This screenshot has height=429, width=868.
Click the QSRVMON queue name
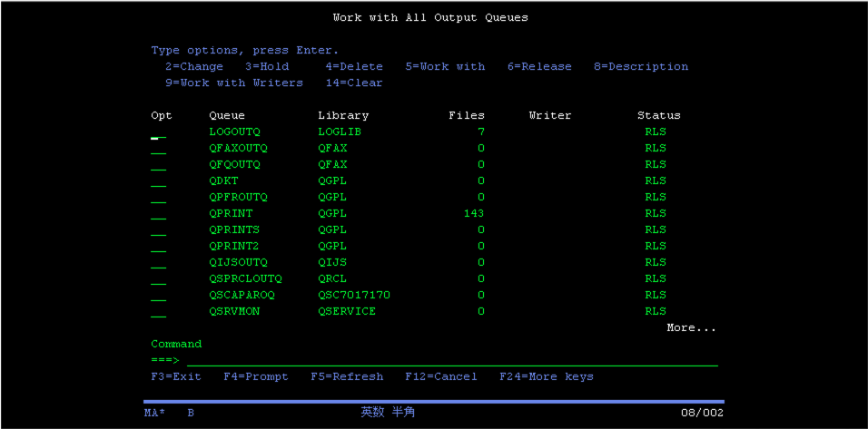[234, 311]
